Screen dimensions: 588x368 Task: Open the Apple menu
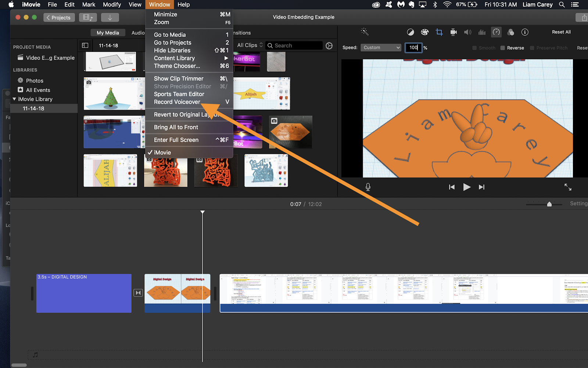[11, 4]
